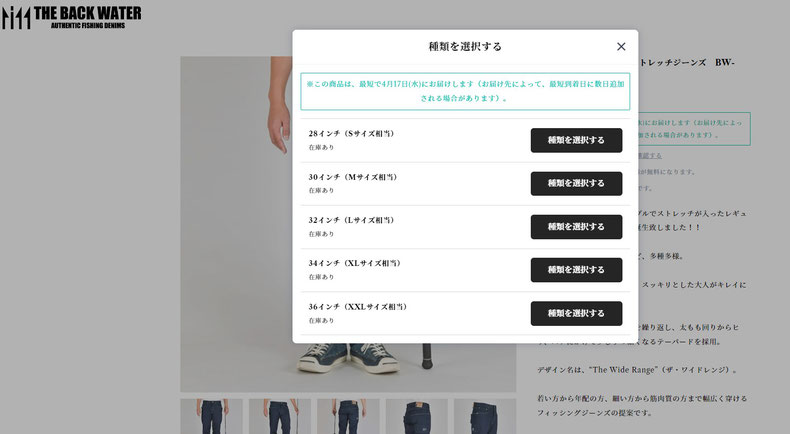View the fourth back-pocket jeans thumbnail
The width and height of the screenshot is (790, 434).
click(x=417, y=416)
